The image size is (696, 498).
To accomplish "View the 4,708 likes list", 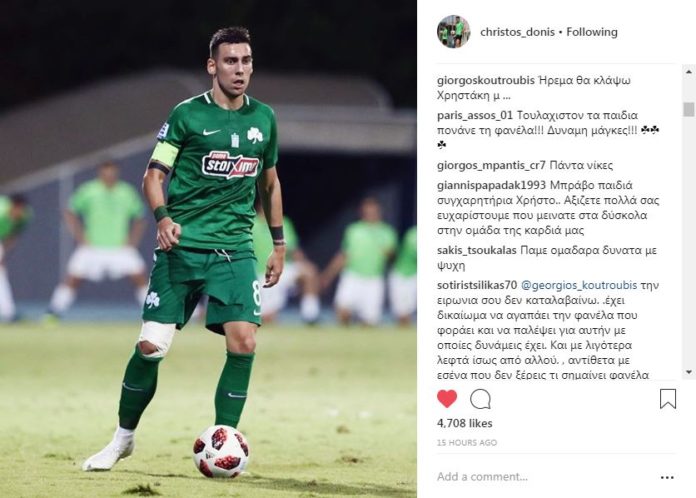I will tap(464, 423).
